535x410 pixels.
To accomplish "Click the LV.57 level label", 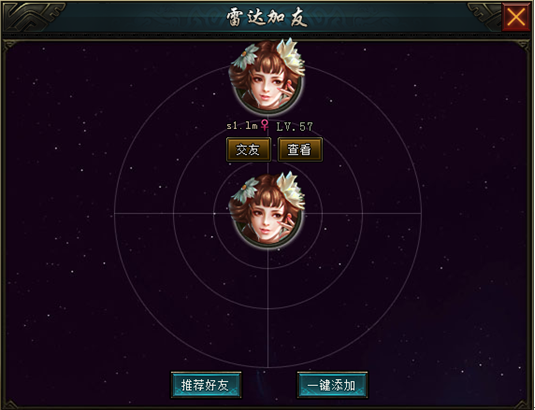I will tap(294, 127).
